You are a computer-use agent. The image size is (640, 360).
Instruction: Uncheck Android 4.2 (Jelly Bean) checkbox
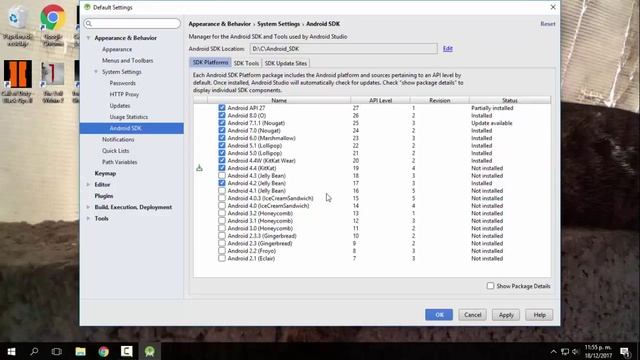[222, 183]
